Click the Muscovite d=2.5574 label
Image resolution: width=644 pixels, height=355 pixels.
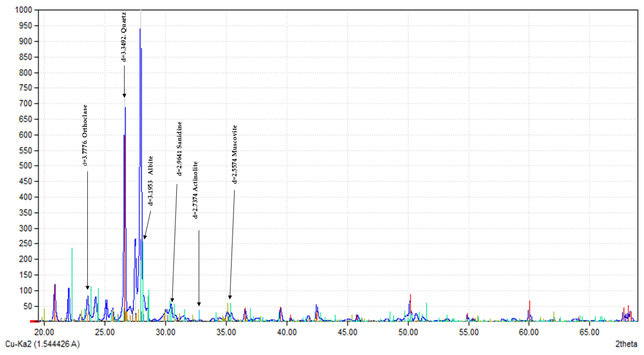click(x=234, y=155)
